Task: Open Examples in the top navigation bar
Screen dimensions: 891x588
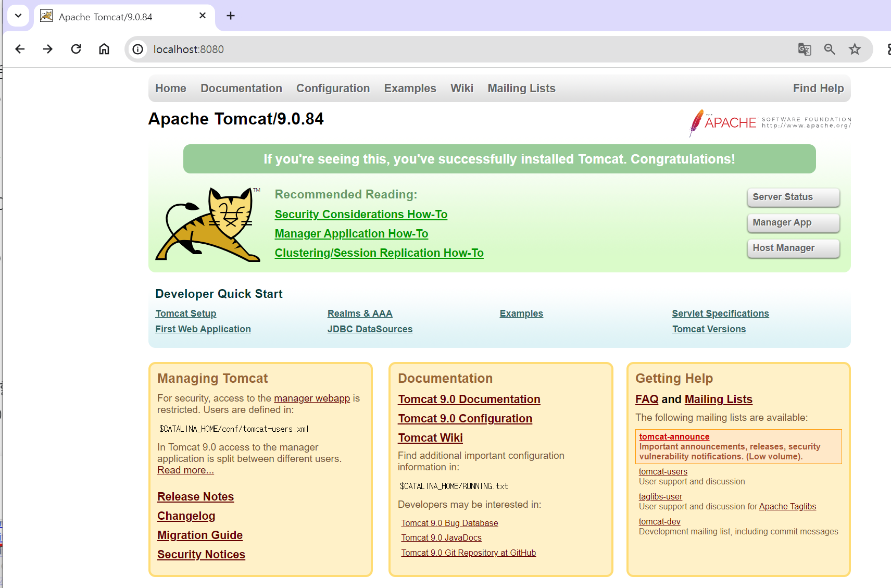Action: pos(410,89)
